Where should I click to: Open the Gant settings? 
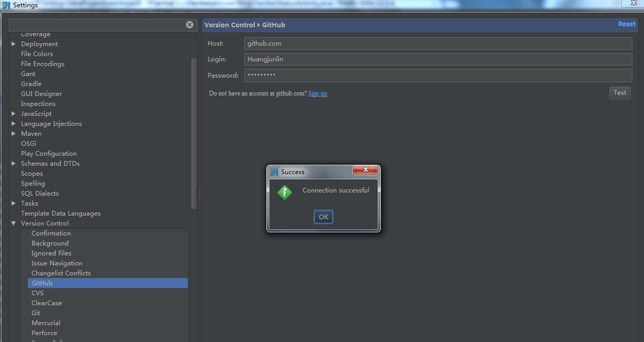pos(28,74)
